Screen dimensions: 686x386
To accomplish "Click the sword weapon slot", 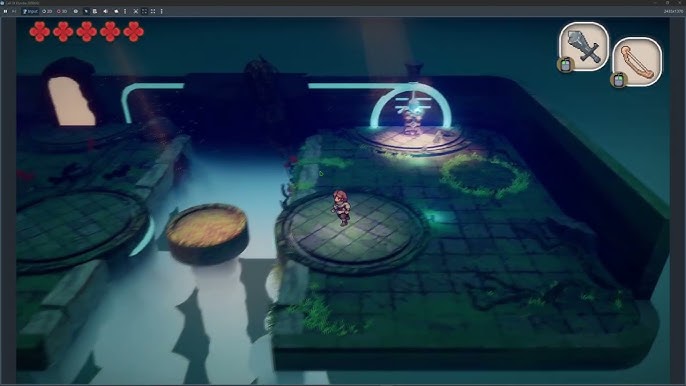I will [x=584, y=46].
